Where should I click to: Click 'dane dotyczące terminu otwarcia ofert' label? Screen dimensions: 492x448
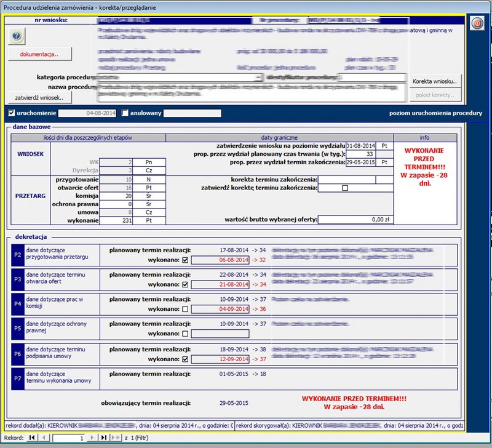coord(55,278)
